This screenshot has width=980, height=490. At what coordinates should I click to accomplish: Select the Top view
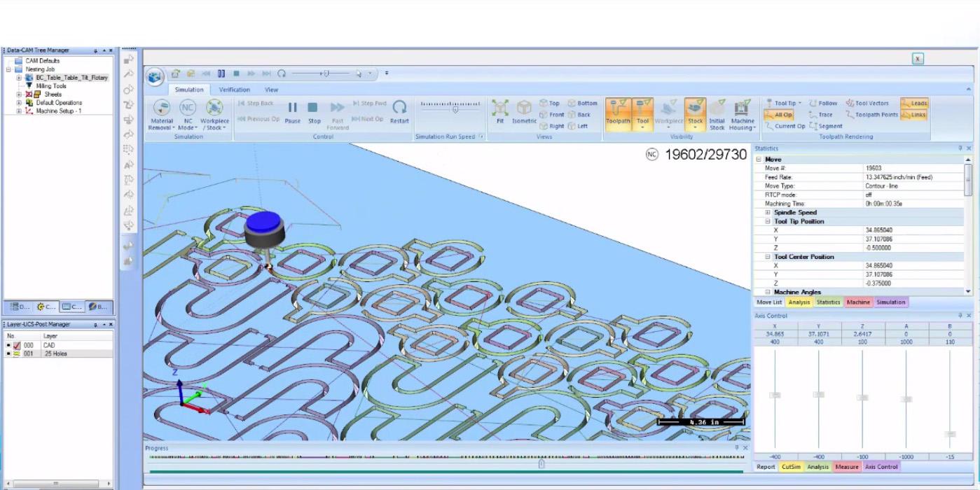[550, 103]
